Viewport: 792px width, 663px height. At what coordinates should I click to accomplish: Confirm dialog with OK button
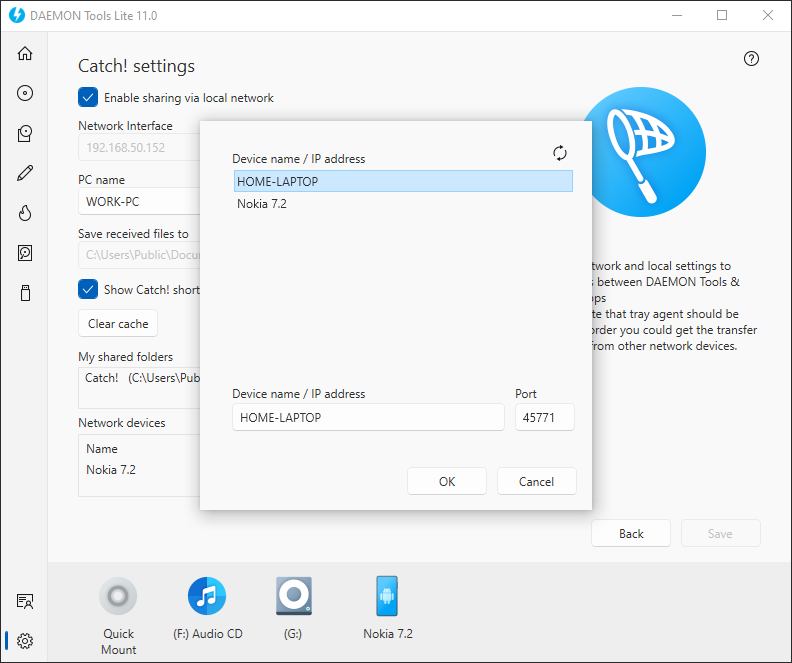[447, 481]
